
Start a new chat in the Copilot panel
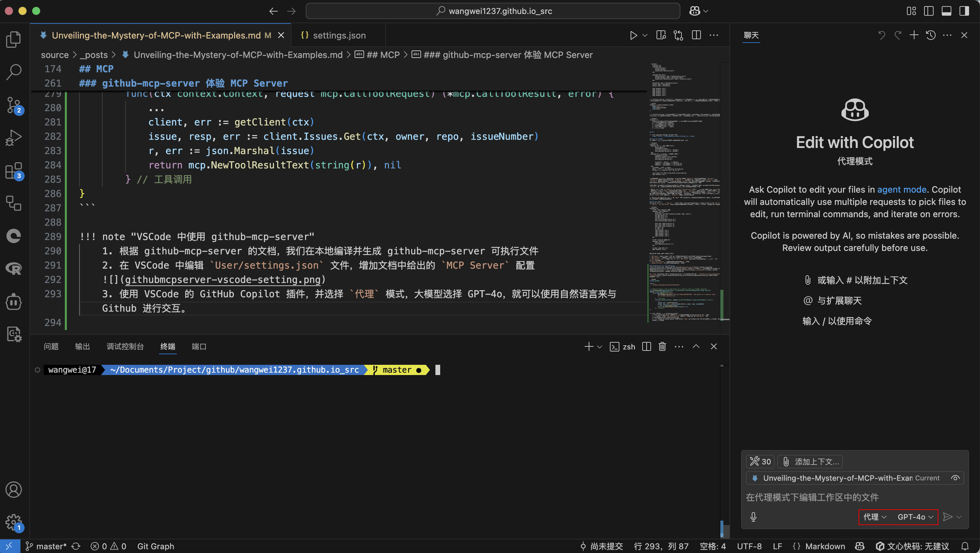pos(914,35)
